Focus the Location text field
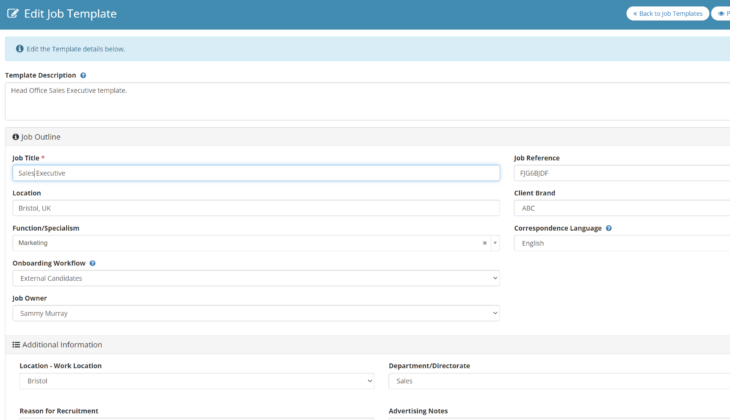Image resolution: width=730 pixels, height=420 pixels. coord(255,208)
